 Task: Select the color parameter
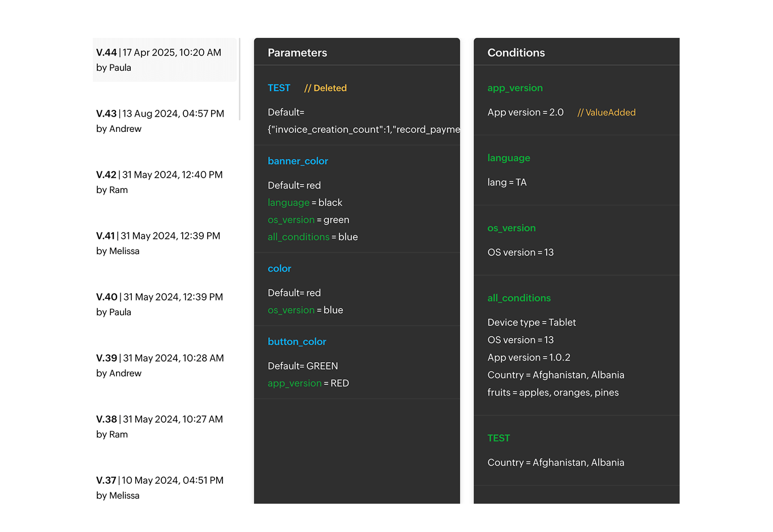tap(279, 269)
